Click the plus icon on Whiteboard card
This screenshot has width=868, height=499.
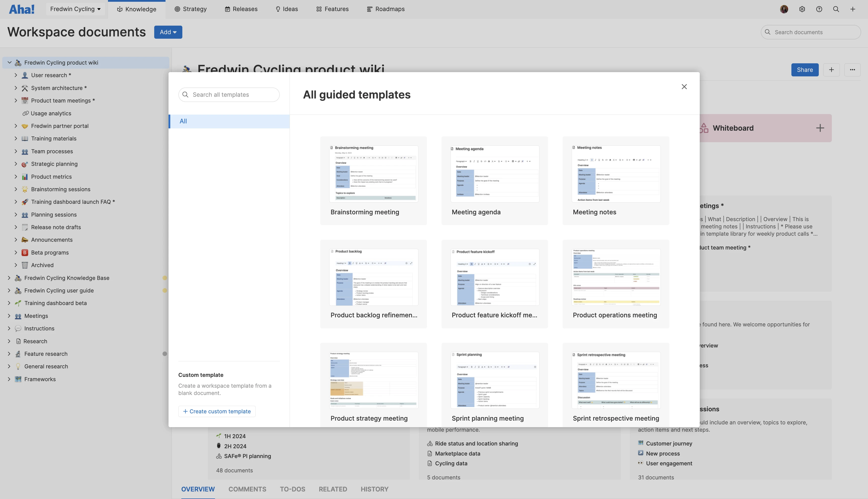point(820,128)
